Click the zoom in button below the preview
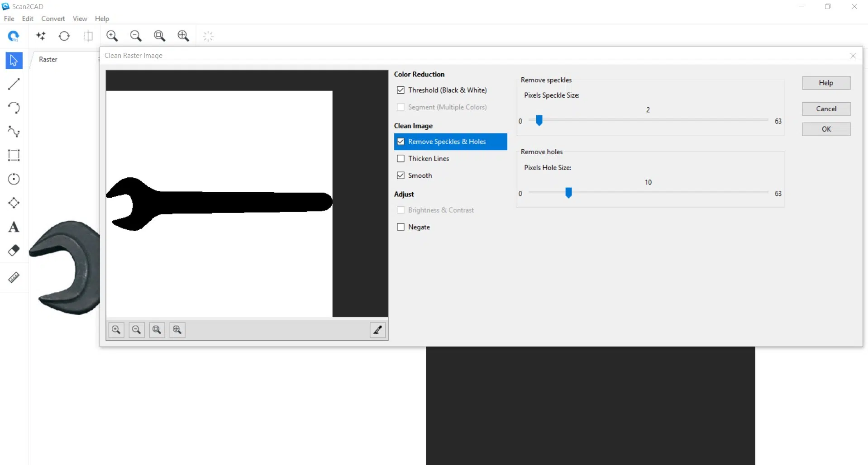Screen dimensions: 868x465 116,330
